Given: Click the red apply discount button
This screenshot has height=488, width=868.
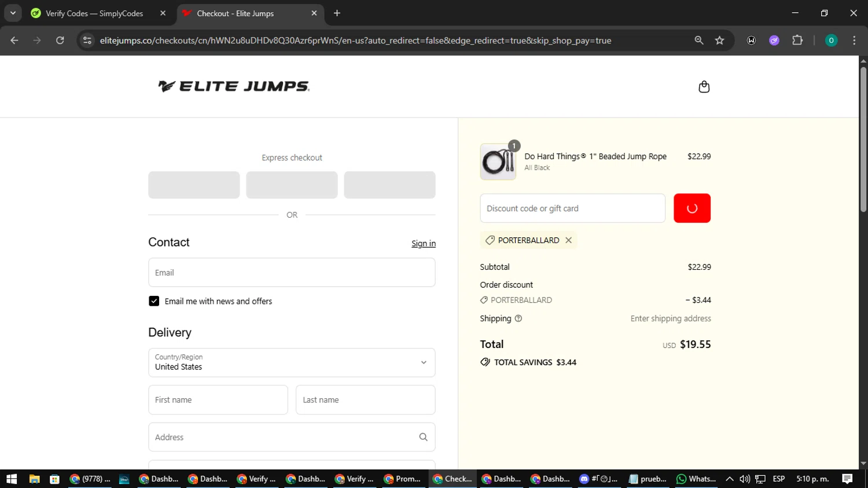Looking at the screenshot, I should tap(692, 208).
